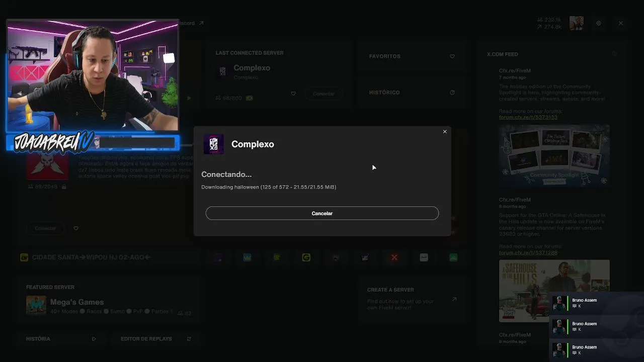
Task: Click the yellow Cidade Santa server icon
Action: coord(24,257)
